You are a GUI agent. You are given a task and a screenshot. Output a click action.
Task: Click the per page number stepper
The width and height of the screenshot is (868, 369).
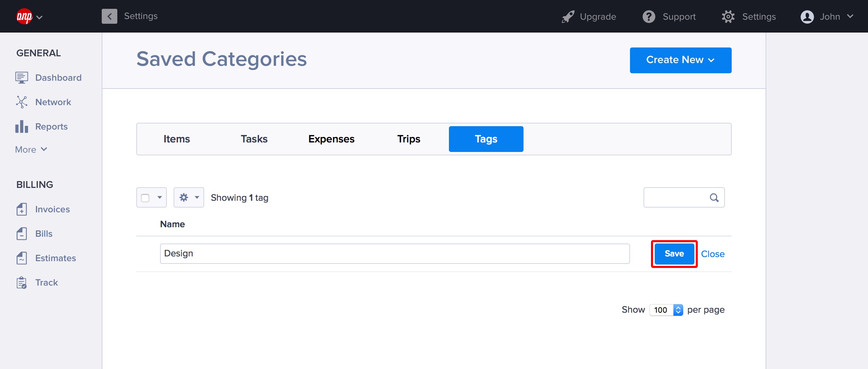678,310
